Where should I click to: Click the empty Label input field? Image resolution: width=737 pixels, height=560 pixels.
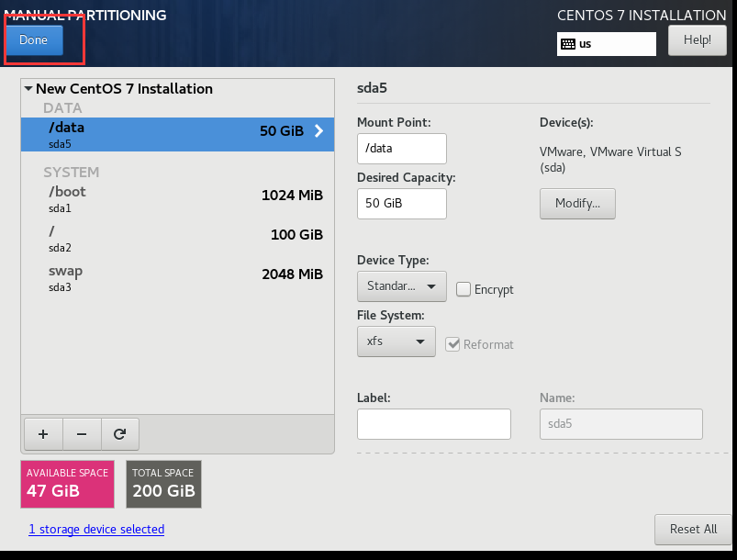434,424
